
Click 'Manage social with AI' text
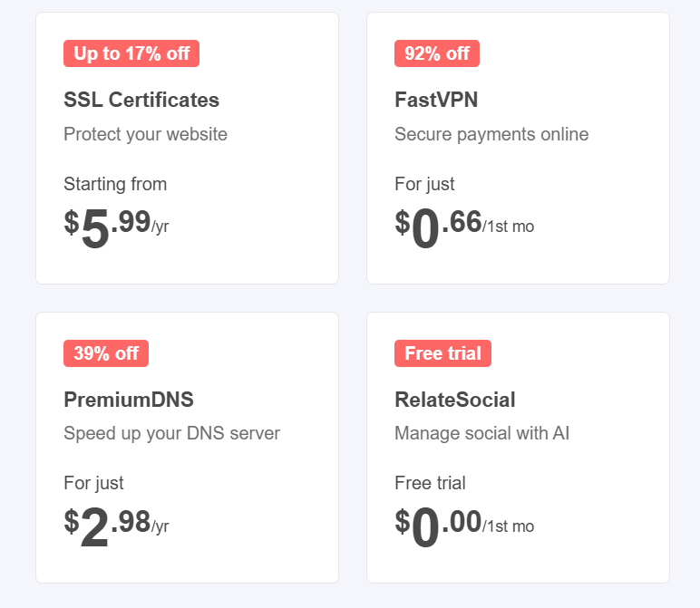coord(481,433)
